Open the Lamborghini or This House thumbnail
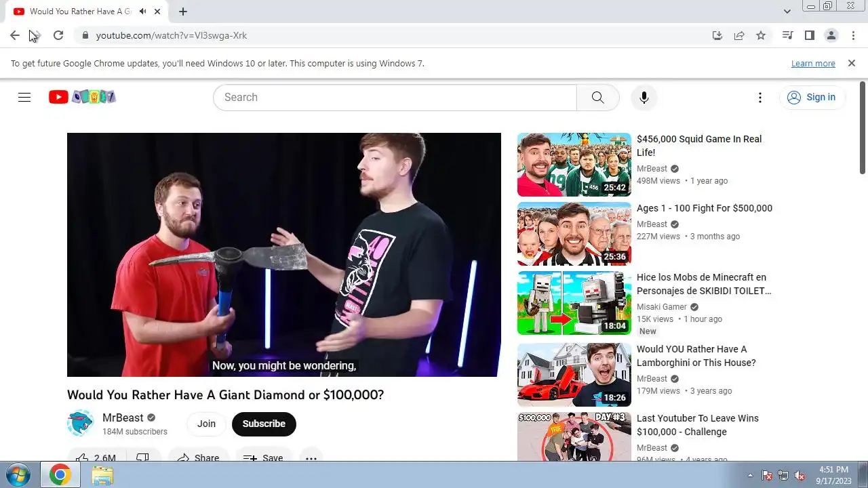 point(574,375)
